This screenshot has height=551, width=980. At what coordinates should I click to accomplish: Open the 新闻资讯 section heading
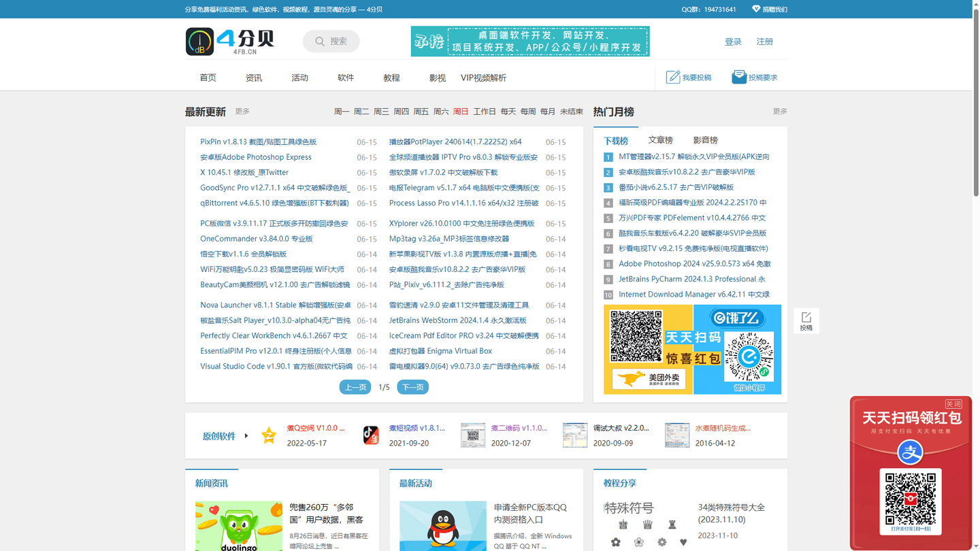coord(212,484)
